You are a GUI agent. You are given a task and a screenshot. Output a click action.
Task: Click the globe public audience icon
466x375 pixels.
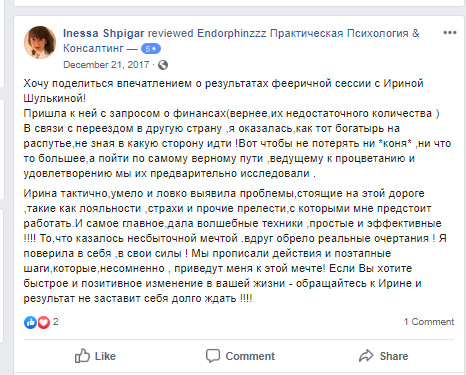pos(163,65)
